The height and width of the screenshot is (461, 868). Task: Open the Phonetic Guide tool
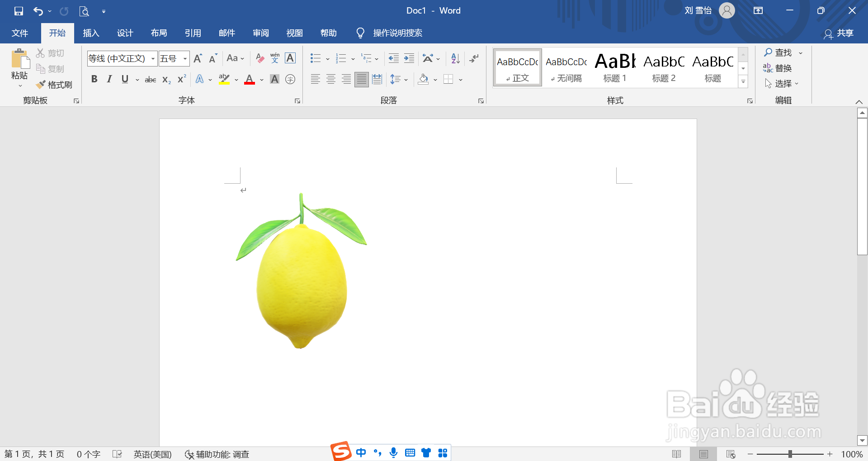point(274,58)
